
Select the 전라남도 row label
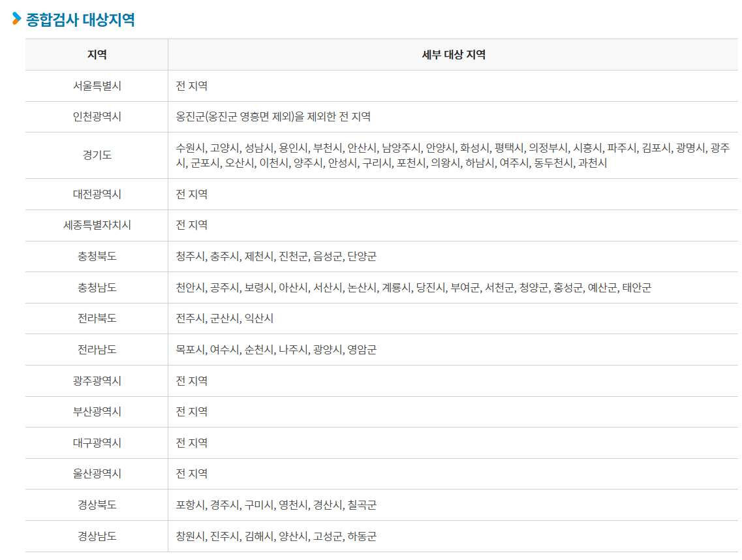click(97, 349)
